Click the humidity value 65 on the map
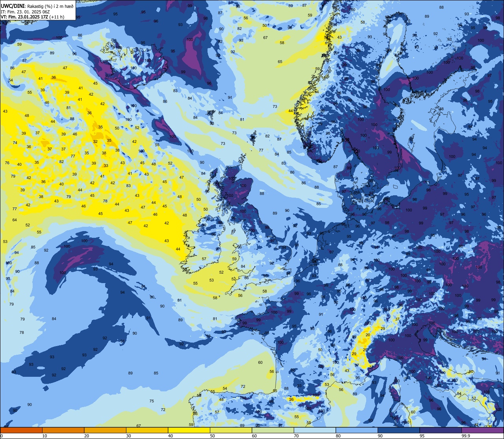 coord(280,62)
